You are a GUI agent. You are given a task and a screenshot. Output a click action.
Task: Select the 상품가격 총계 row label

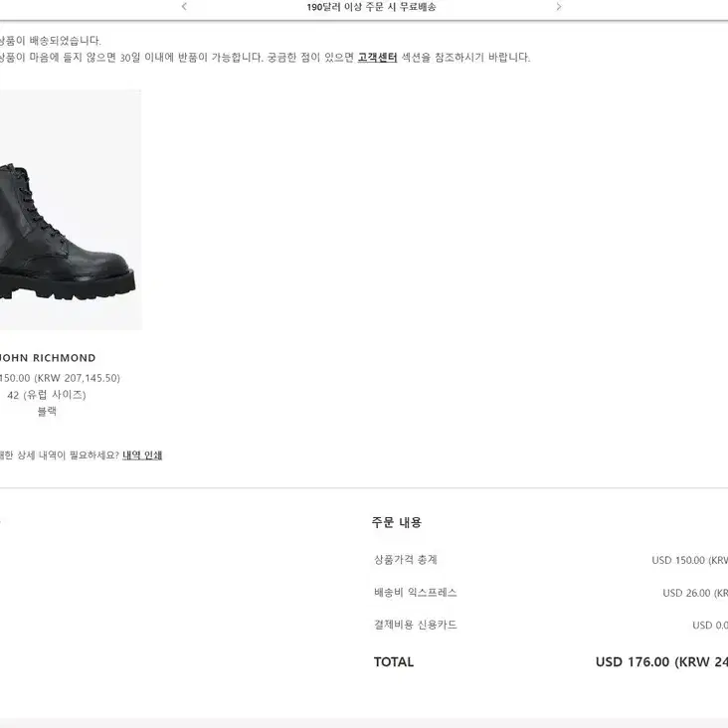pyautogui.click(x=406, y=560)
